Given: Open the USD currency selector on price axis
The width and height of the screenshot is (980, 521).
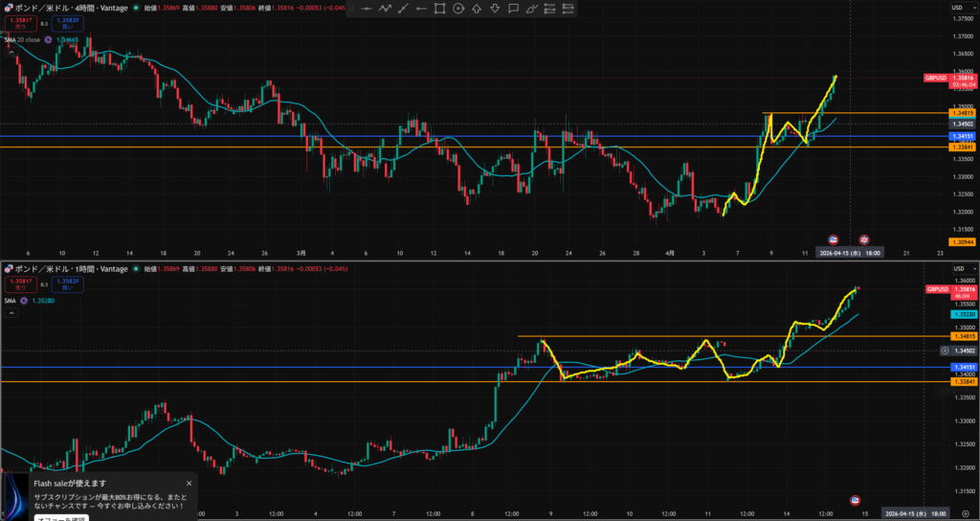Looking at the screenshot, I should (x=956, y=8).
